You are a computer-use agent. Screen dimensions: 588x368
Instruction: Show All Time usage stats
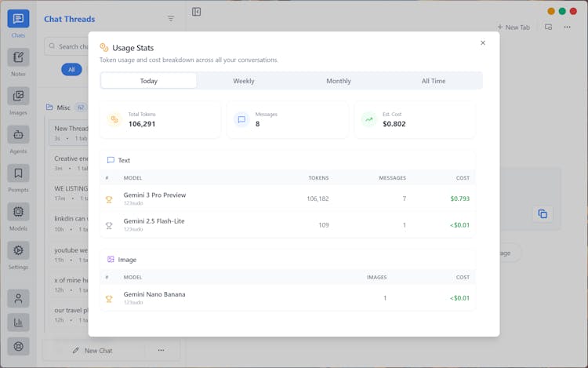(x=434, y=81)
